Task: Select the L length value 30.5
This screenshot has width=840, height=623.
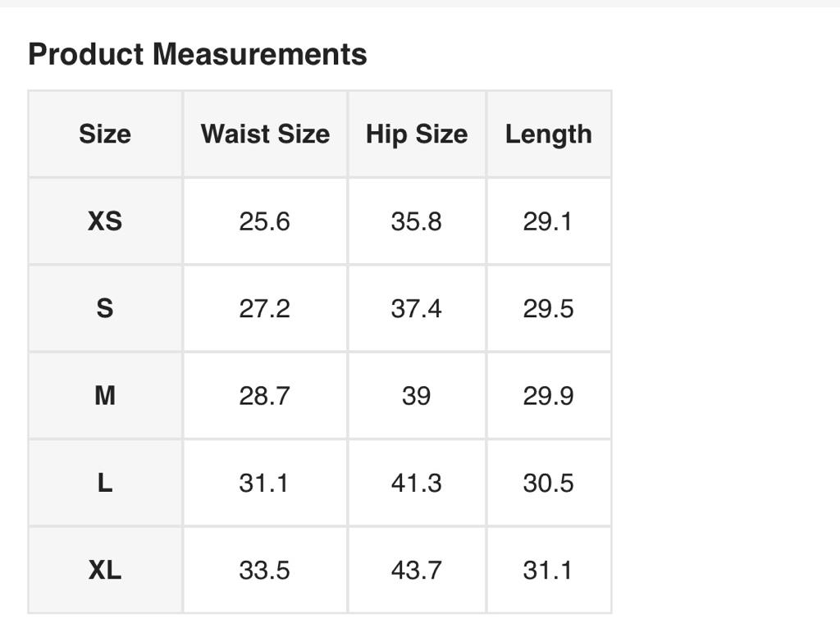Action: 548,483
